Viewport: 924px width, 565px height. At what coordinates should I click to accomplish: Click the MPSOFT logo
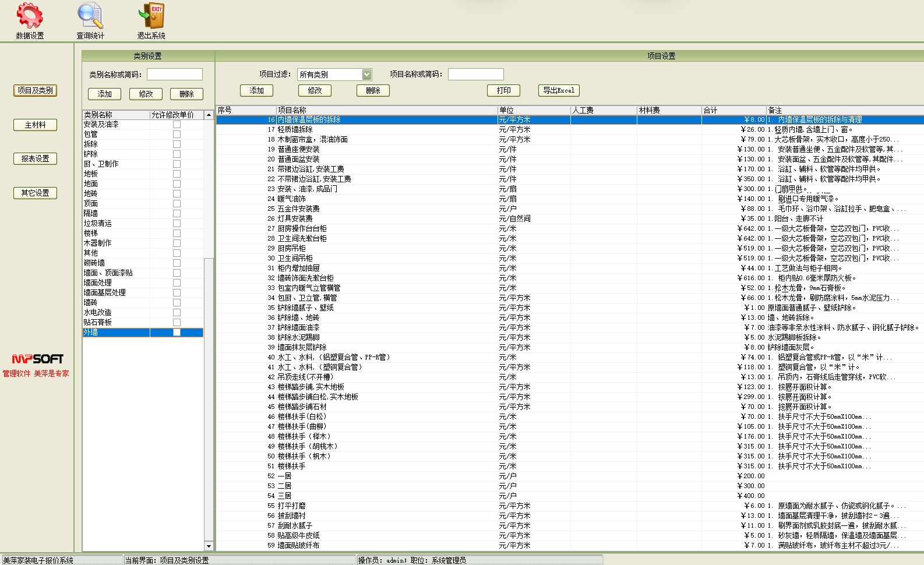(37, 359)
